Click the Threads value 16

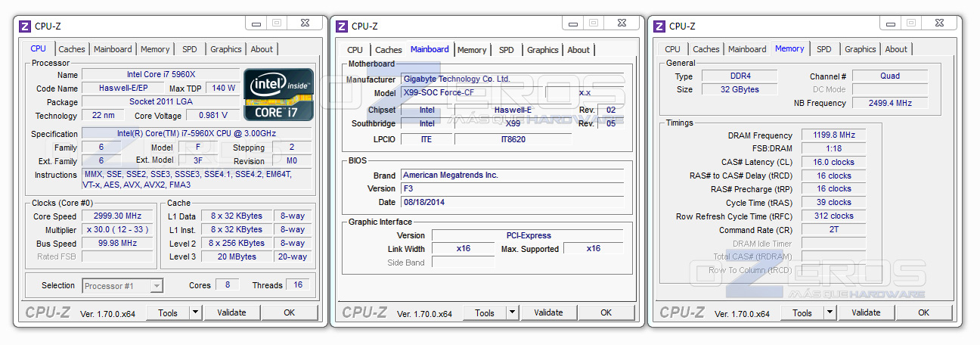[298, 285]
